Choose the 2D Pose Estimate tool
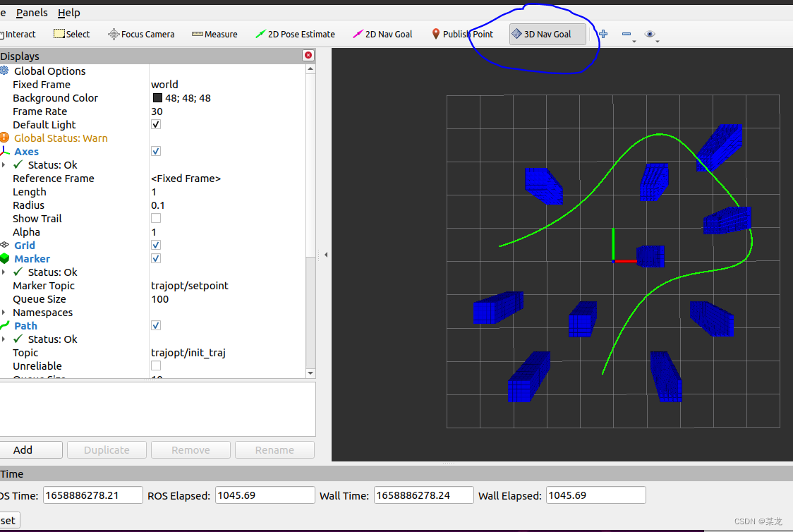Viewport: 793px width, 532px height. (x=296, y=33)
